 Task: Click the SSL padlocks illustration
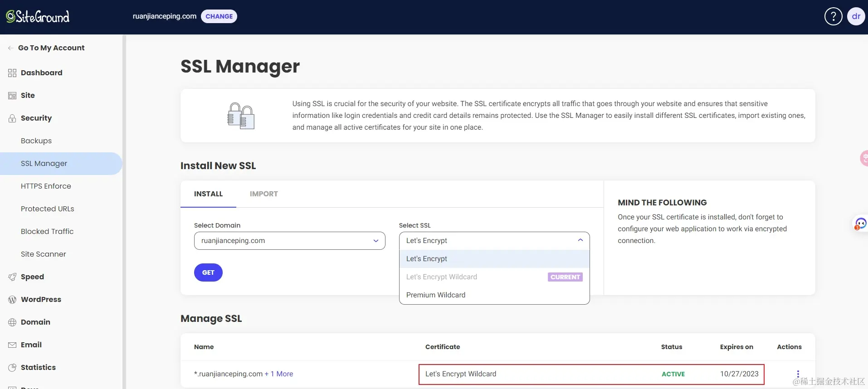[x=241, y=116]
